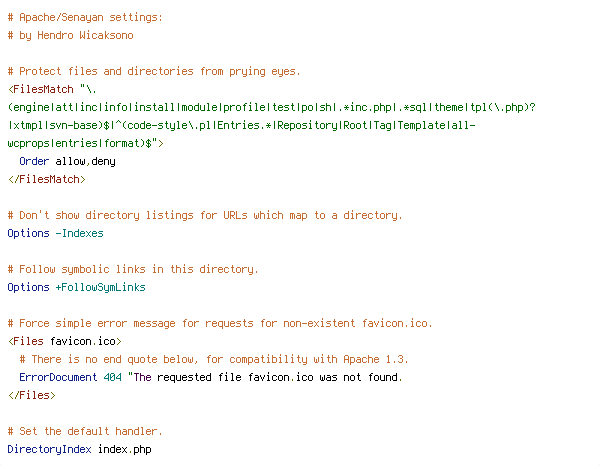Click the "+FollowSymLinks" option value

(x=100, y=287)
